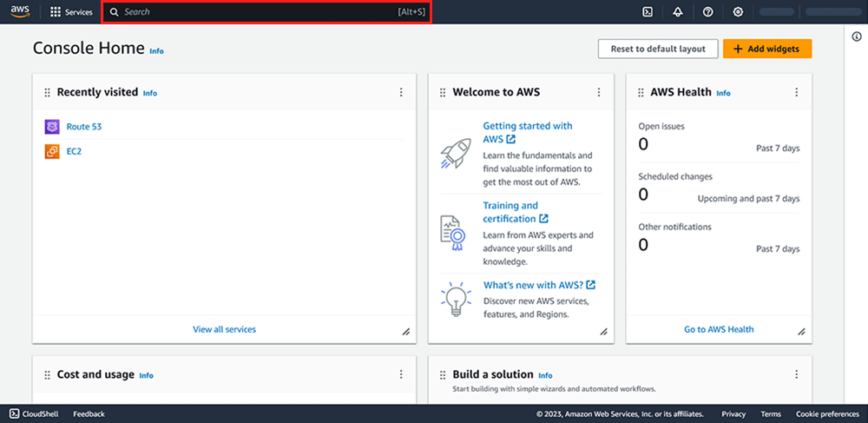This screenshot has width=868, height=423.
Task: Open Build a solution widget options menu
Action: [797, 374]
